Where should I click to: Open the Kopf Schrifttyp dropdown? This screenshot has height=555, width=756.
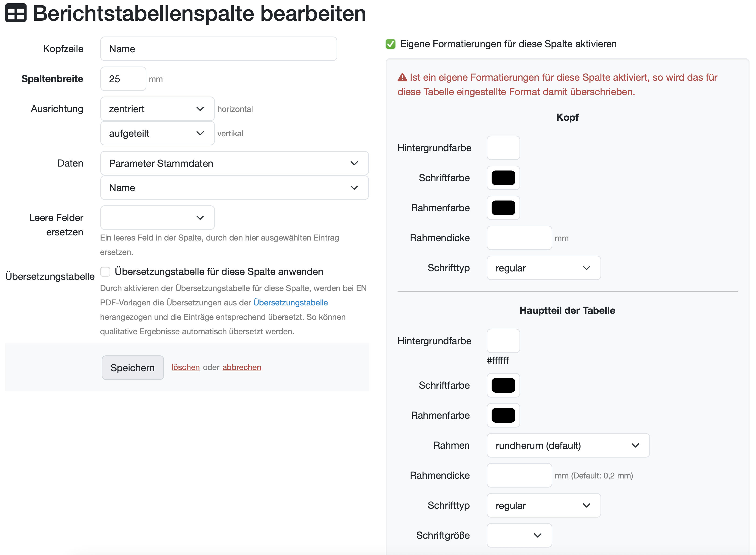(x=543, y=268)
